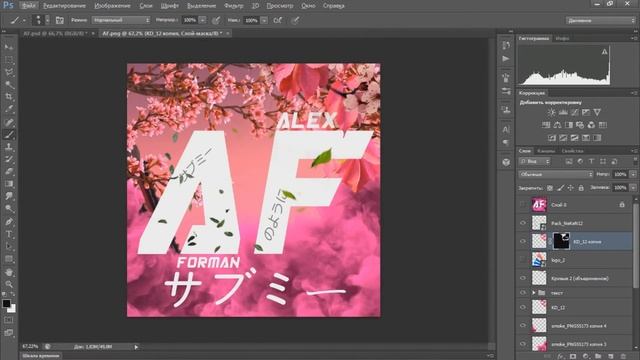Viewport: 640px width, 360px height.
Task: Select the Eraser tool
Action: point(9,171)
